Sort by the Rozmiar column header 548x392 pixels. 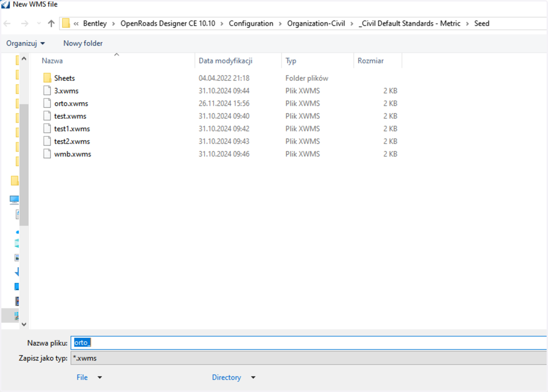pyautogui.click(x=370, y=61)
